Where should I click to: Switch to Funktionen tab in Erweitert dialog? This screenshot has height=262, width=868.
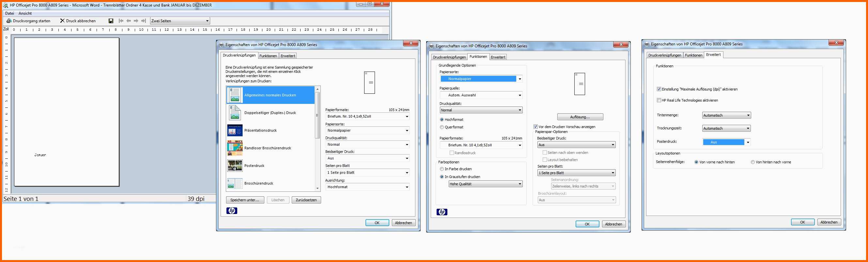(x=693, y=55)
